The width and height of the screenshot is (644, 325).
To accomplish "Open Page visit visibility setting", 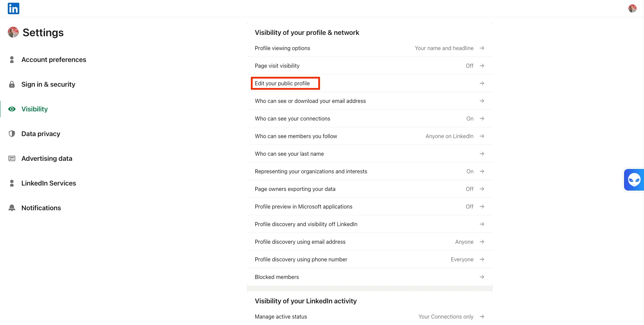I will click(x=369, y=66).
